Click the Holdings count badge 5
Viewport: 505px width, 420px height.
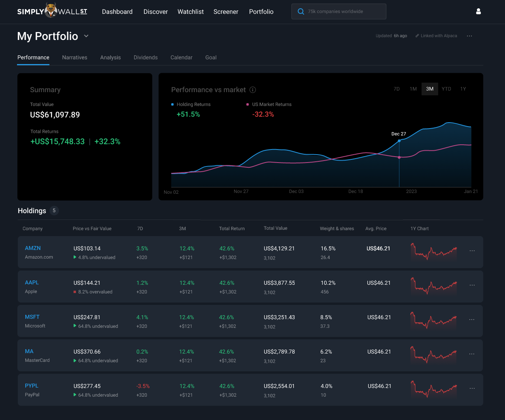coord(54,210)
